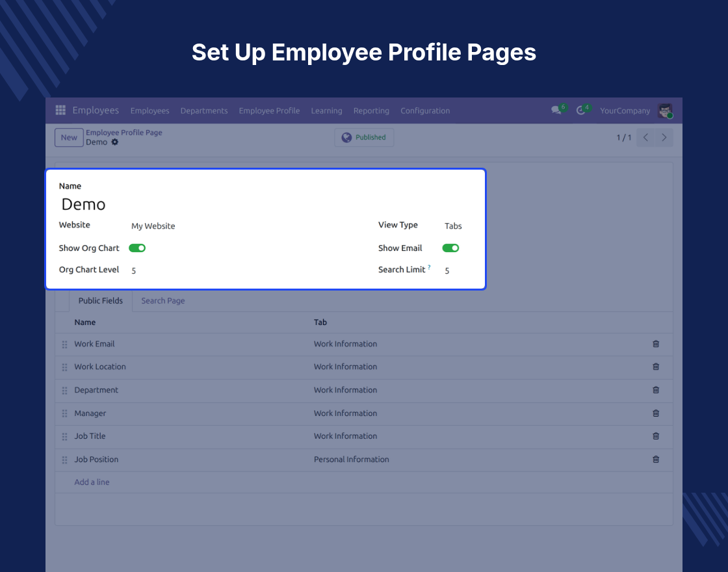728x572 pixels.
Task: Select the Department name cell
Action: [96, 390]
